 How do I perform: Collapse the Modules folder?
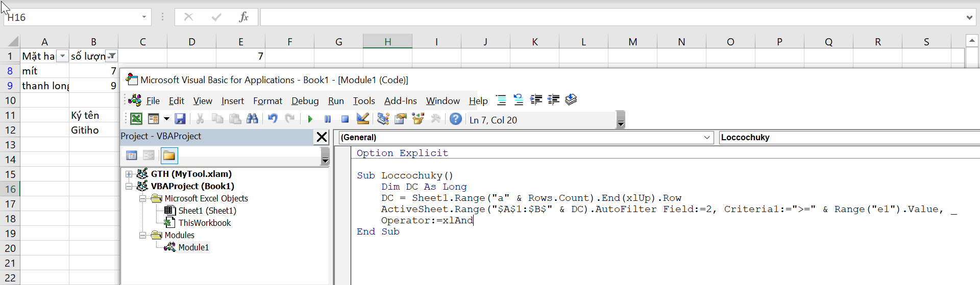point(142,236)
